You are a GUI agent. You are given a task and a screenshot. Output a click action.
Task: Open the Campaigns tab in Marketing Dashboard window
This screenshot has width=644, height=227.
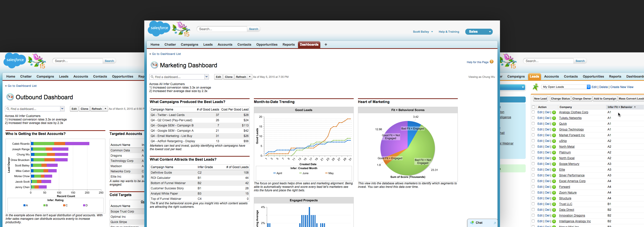pyautogui.click(x=189, y=45)
